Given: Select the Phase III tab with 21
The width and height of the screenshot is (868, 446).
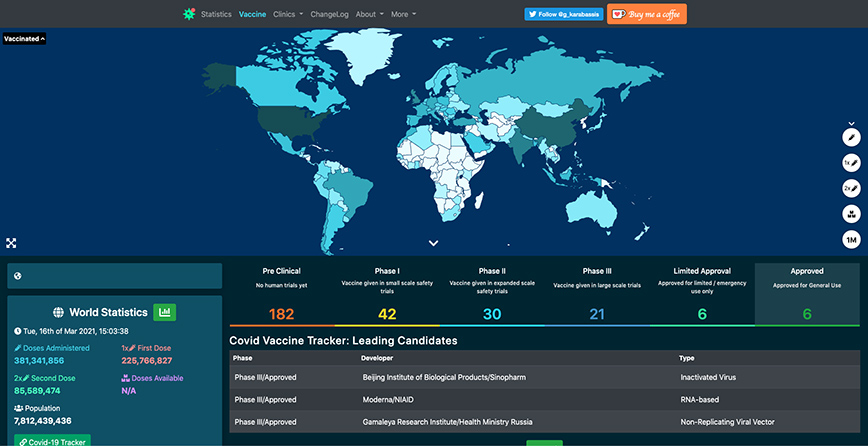Looking at the screenshot, I should pos(597,294).
